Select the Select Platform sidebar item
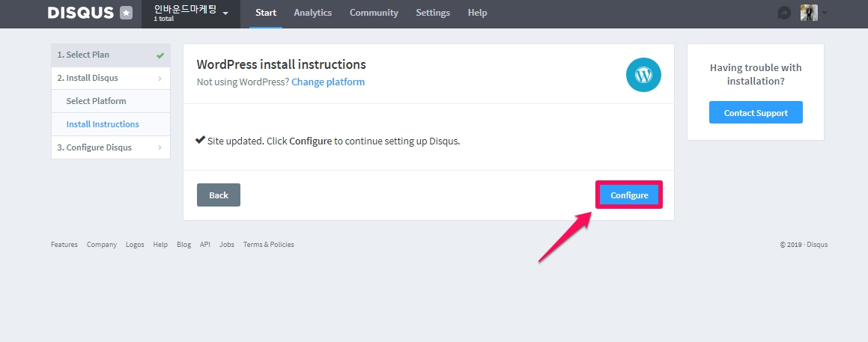868x342 pixels. pos(96,101)
